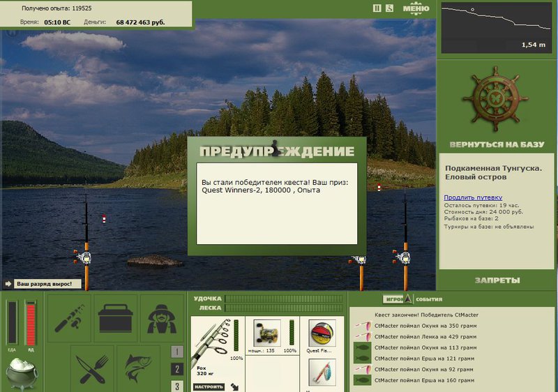Click the НАСТРОИТЬ button
This screenshot has height=392, width=558.
(209, 386)
